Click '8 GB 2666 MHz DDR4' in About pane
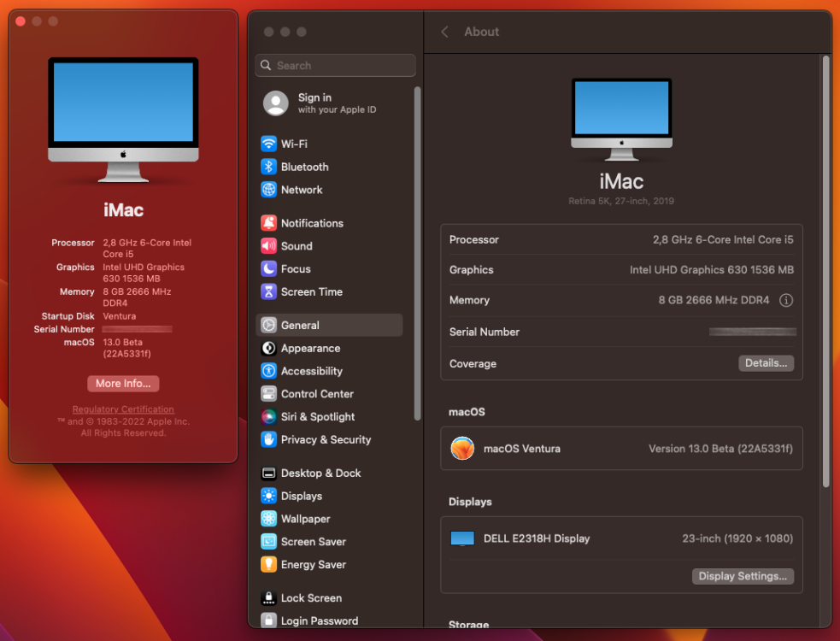Viewport: 840px width, 641px height. 714,300
